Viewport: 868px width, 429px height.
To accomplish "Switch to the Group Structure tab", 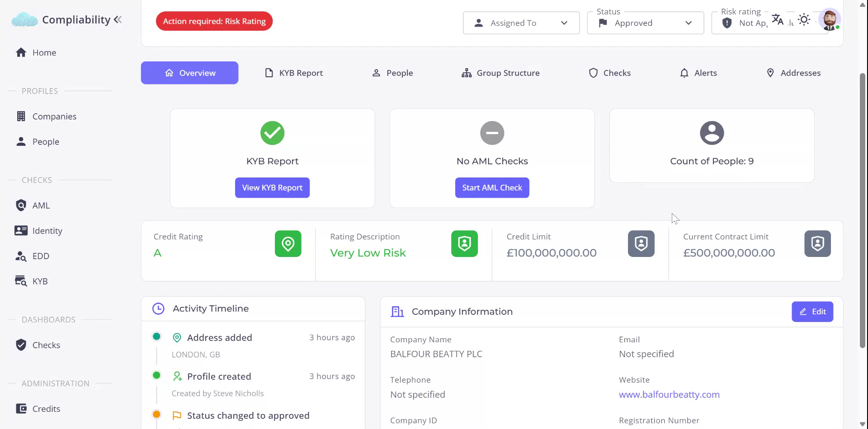I will (x=500, y=73).
